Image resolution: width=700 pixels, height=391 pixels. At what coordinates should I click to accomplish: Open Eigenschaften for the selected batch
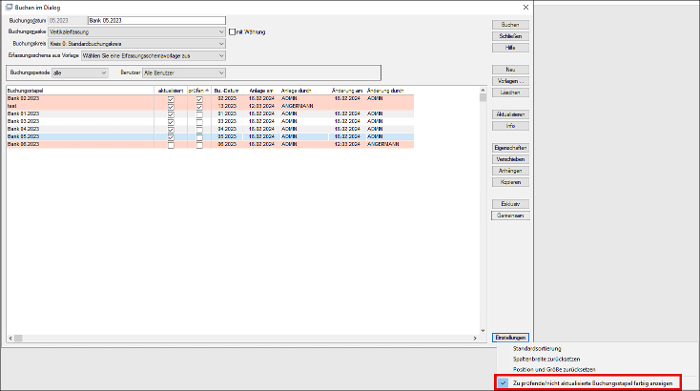510,148
